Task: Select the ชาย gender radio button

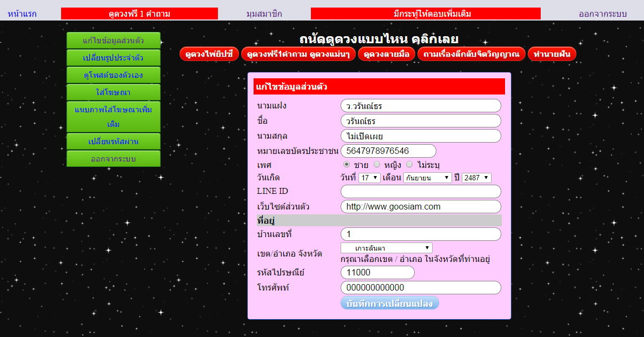Action: click(x=347, y=164)
